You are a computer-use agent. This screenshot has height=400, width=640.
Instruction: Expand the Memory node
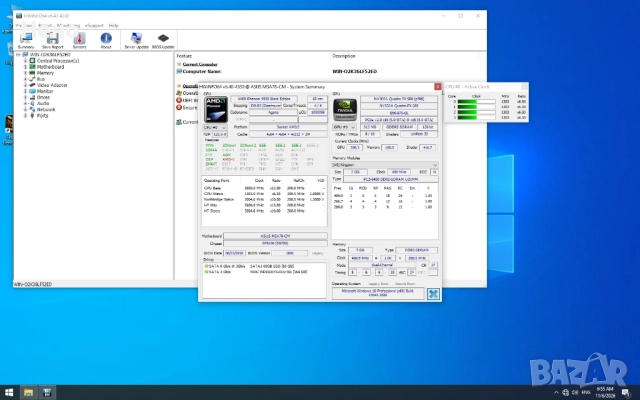click(x=25, y=73)
